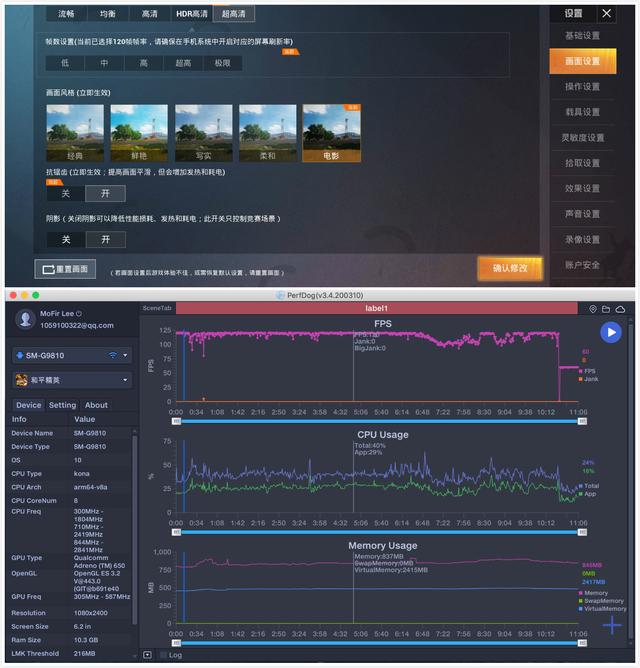Switch to the Setting tab in PerfDog
Viewport: 640px width, 668px height.
(62, 405)
